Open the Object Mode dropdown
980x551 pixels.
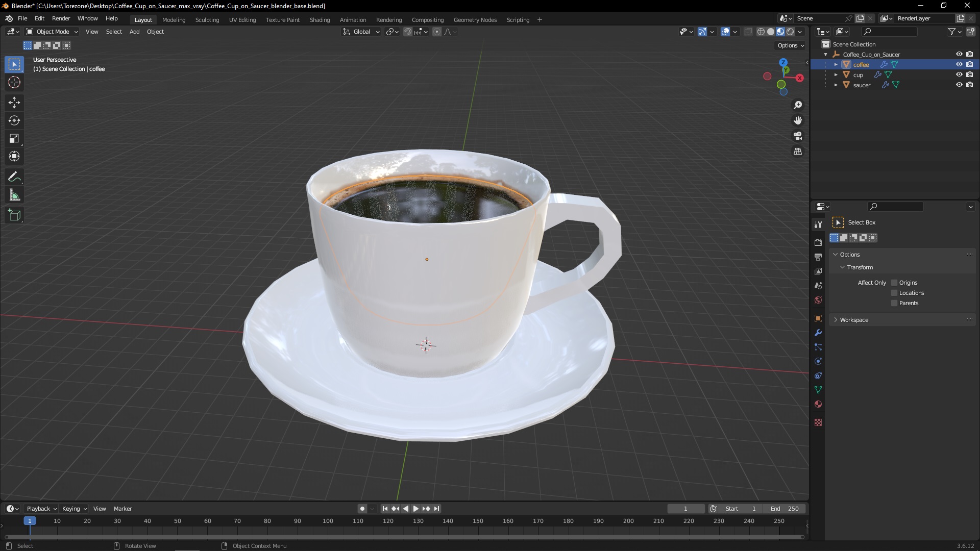pyautogui.click(x=52, y=32)
